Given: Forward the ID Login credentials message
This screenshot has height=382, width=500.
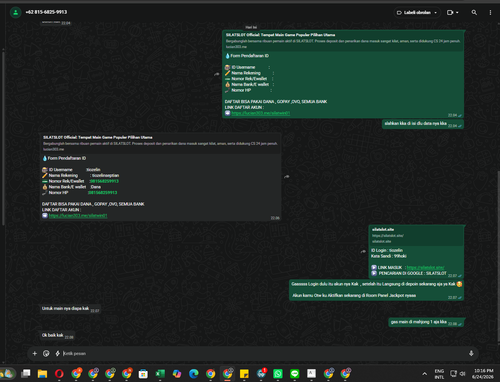Looking at the screenshot, I should [x=363, y=251].
